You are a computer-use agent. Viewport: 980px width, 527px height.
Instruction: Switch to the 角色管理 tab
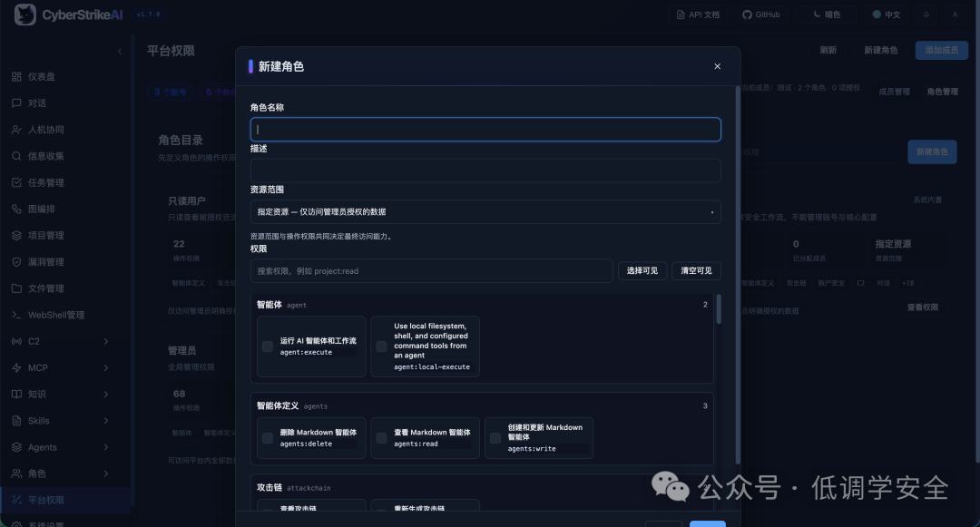click(943, 92)
